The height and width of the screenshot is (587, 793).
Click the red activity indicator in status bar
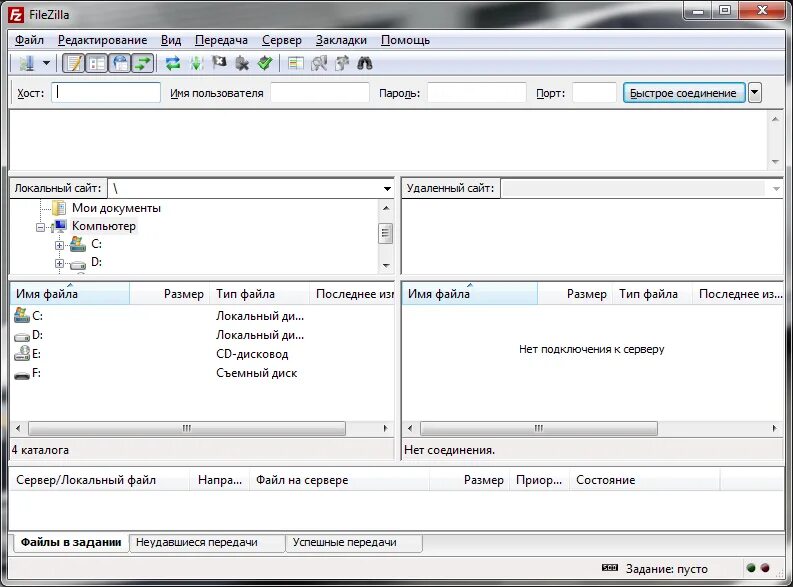click(x=765, y=568)
